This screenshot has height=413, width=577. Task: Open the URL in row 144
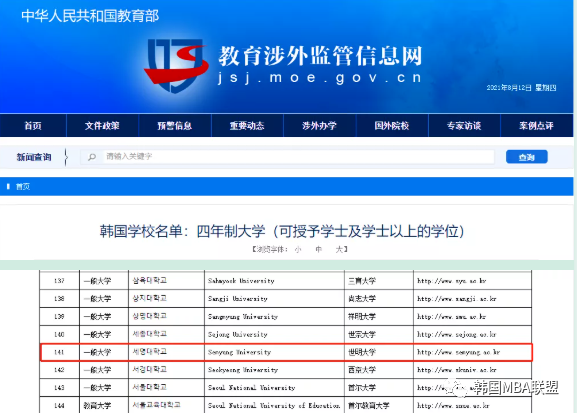click(x=453, y=405)
